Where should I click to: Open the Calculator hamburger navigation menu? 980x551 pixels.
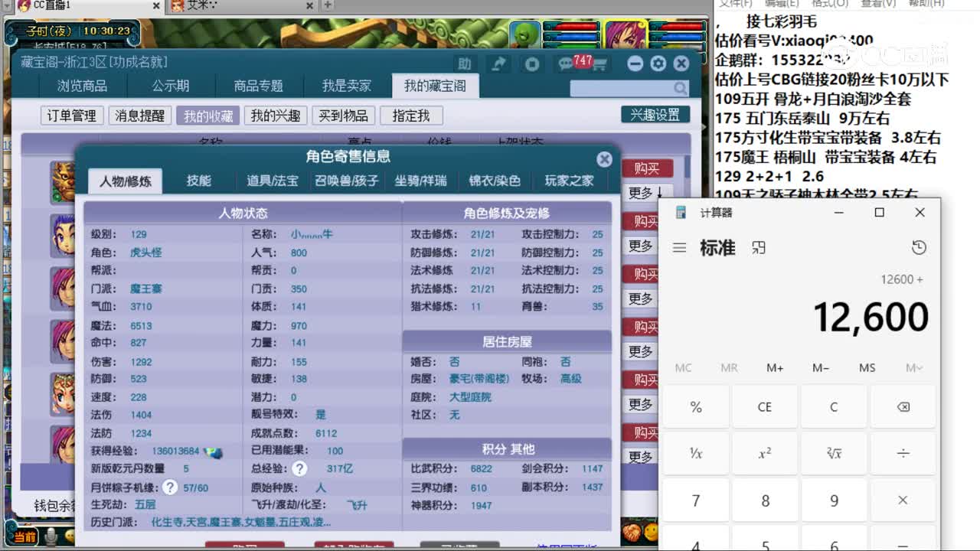tap(680, 248)
